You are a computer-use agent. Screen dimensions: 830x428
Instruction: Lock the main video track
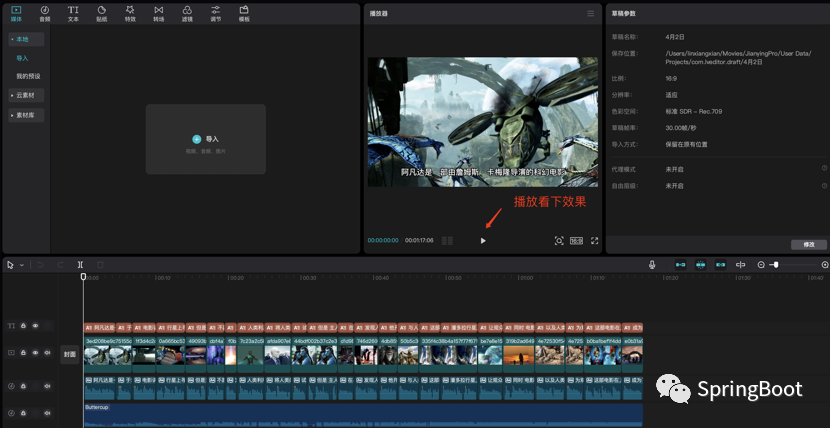pos(23,352)
